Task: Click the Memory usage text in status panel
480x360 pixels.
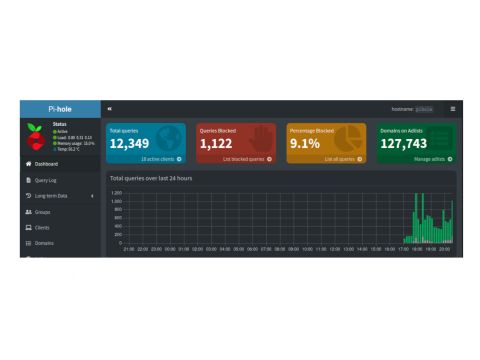Action: point(76,143)
